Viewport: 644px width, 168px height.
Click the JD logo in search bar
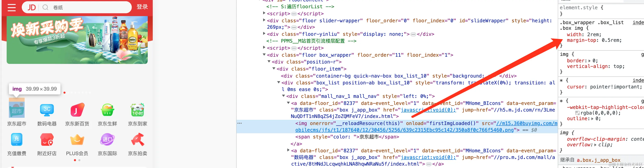32,7
